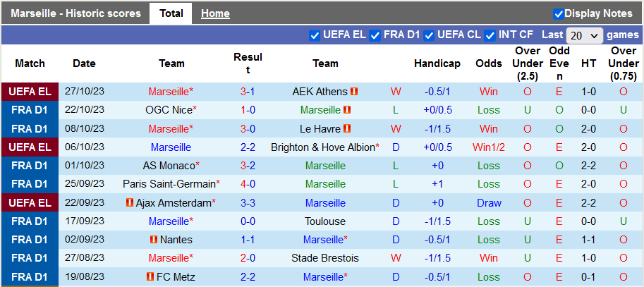Click the UEFA EL badge on 06/10/23 row
This screenshot has width=644, height=287.
tap(30, 147)
